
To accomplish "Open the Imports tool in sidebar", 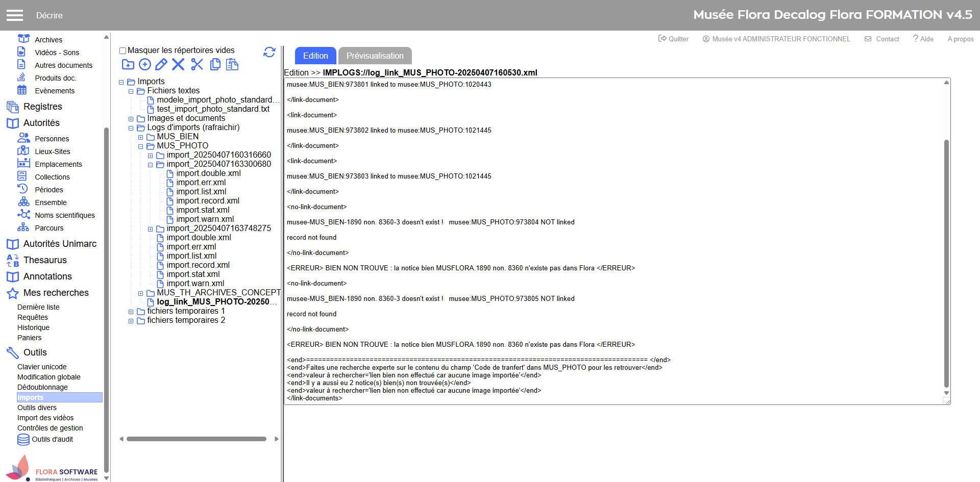I will tap(59, 397).
